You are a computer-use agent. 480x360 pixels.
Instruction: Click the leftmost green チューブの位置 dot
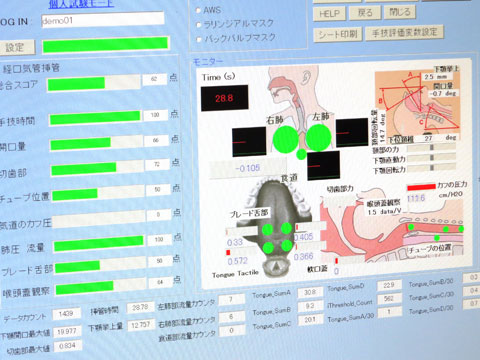(411, 227)
